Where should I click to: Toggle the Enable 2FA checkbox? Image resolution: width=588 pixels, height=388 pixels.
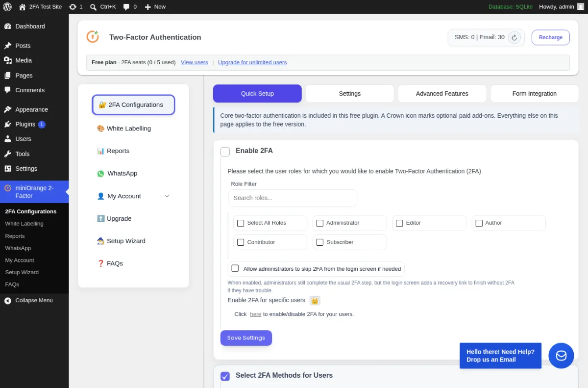click(x=225, y=152)
